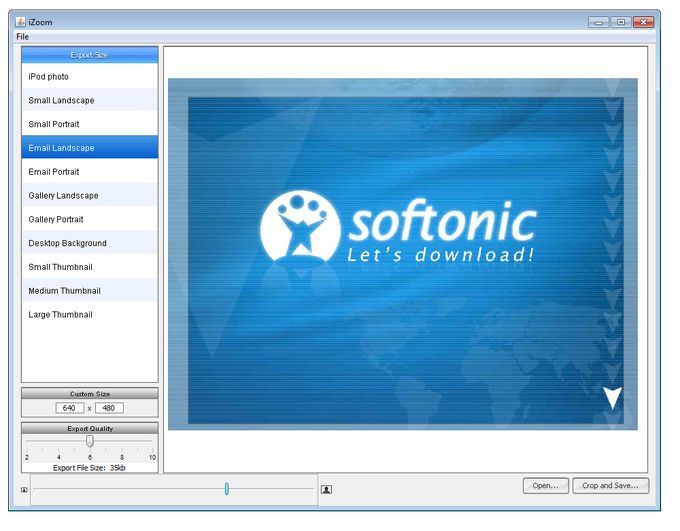680x531 pixels.
Task: Select Large Thumbnail preset
Action: (x=89, y=315)
